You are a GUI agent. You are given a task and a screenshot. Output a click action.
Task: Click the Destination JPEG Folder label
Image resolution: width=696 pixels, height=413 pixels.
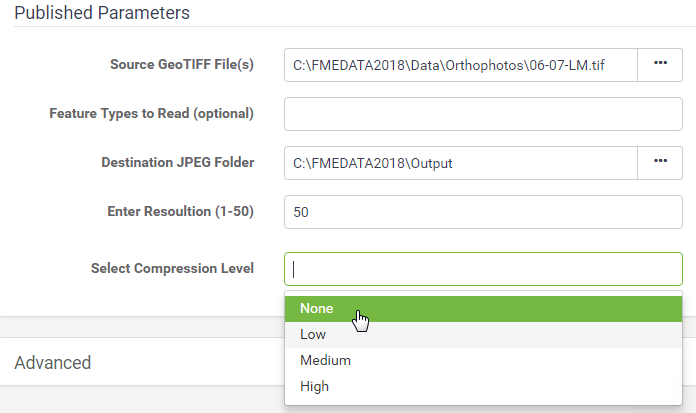[178, 162]
